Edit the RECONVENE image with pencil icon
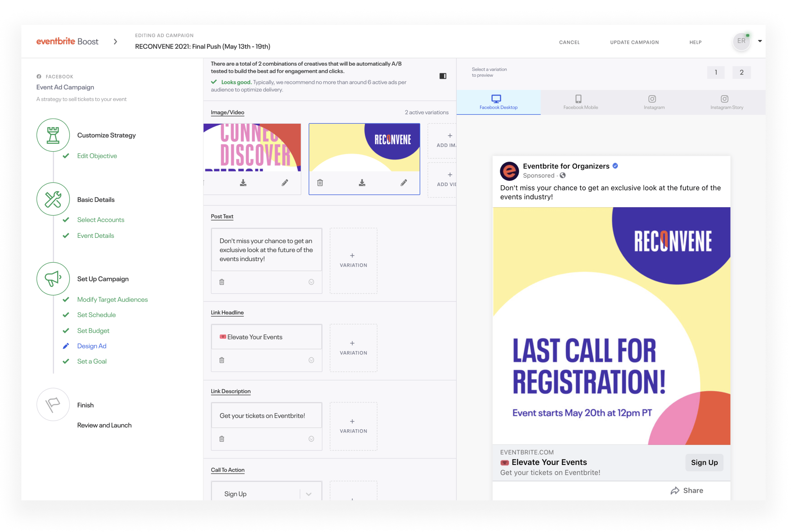Image resolution: width=797 pixels, height=532 pixels. (403, 183)
